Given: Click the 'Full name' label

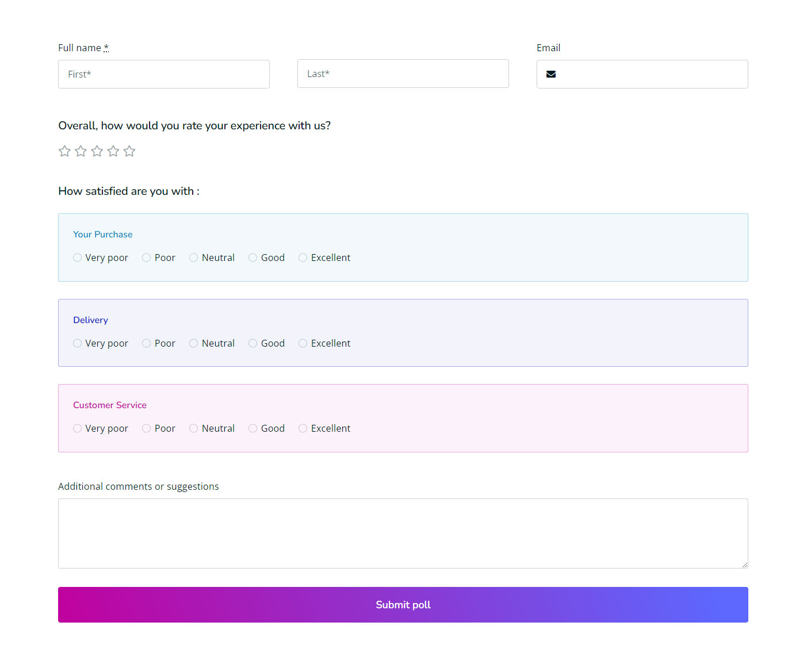Looking at the screenshot, I should pos(79,48).
